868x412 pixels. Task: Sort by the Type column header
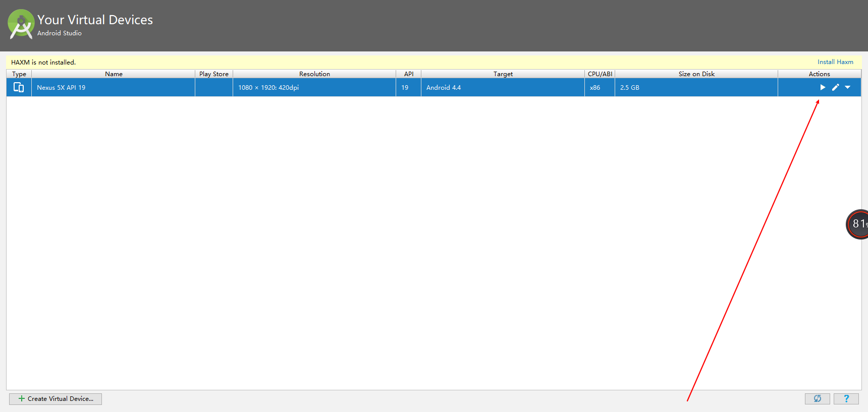coord(19,74)
